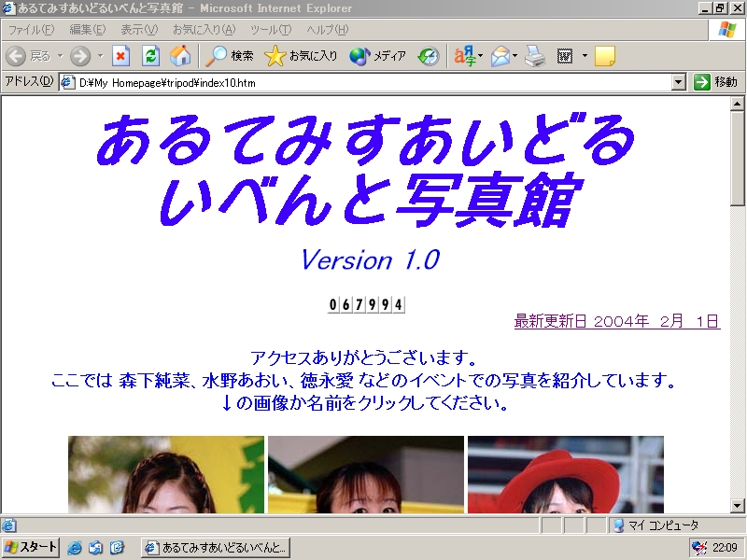Click the アドレス(D) label
Image resolution: width=747 pixels, height=560 pixels.
[x=29, y=81]
